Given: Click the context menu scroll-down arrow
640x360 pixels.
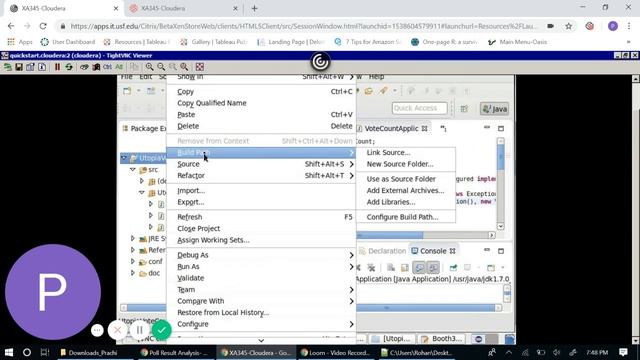Looking at the screenshot, I should pyautogui.click(x=261, y=340).
